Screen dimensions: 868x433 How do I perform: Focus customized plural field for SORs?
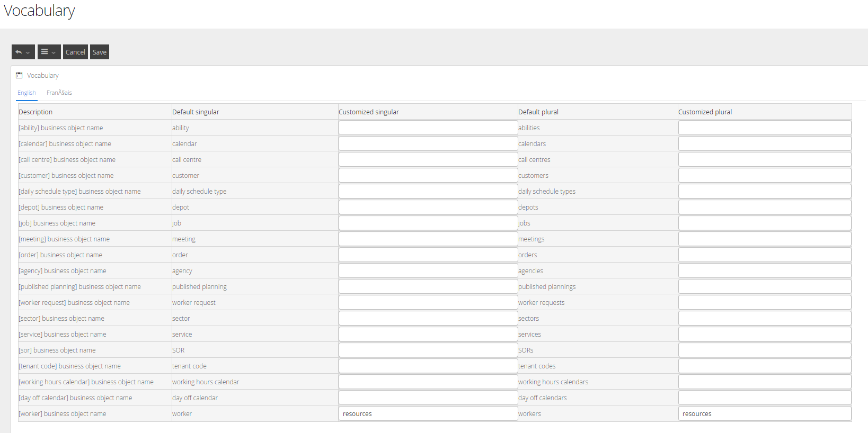765,350
